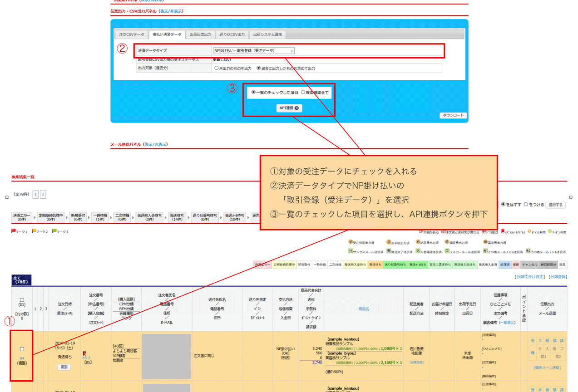Click the ダウンロード button
The width and height of the screenshot is (578, 392).
click(x=453, y=116)
